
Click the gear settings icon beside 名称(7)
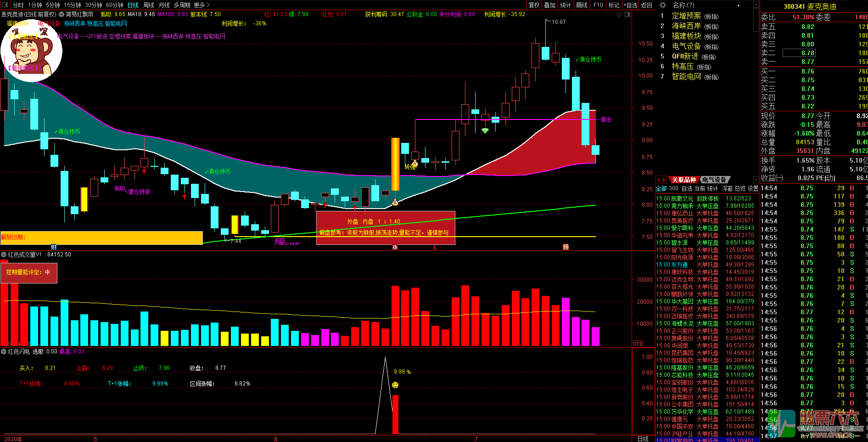tap(662, 5)
